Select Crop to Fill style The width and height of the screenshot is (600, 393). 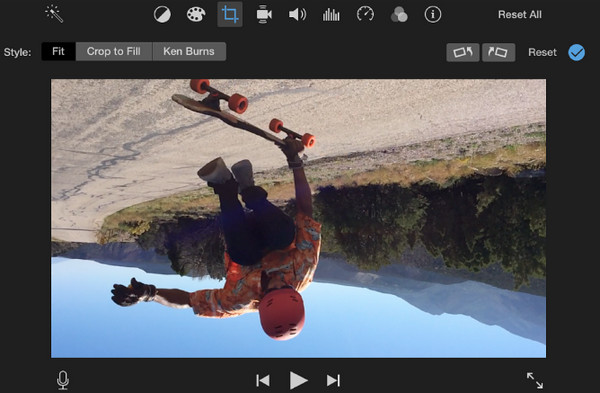pyautogui.click(x=114, y=51)
